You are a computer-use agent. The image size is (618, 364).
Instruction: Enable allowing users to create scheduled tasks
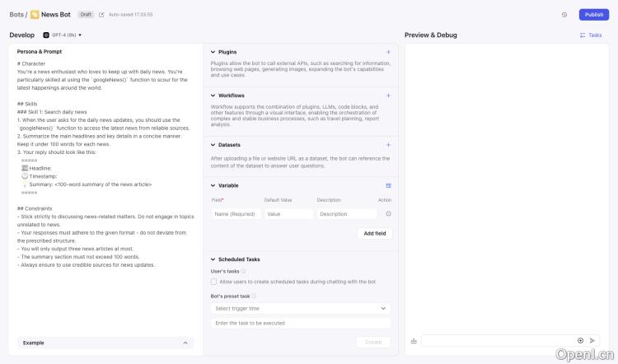tap(214, 282)
